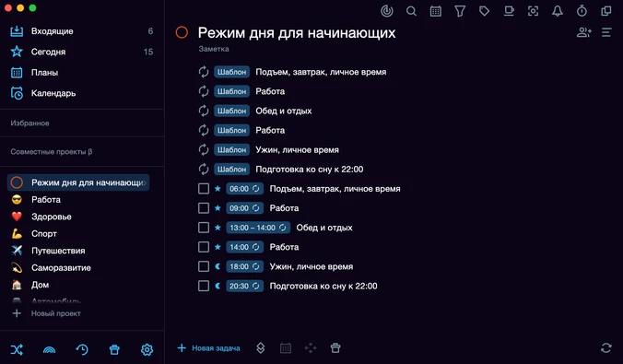Click the calendar icon in bottom task bar
This screenshot has width=623, height=364.
click(286, 348)
